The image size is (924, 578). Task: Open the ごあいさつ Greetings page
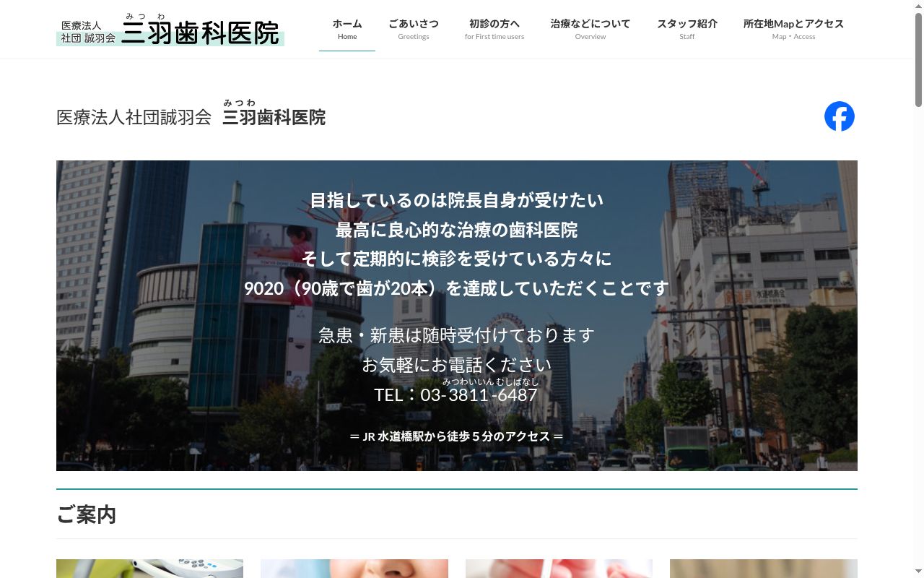point(414,29)
